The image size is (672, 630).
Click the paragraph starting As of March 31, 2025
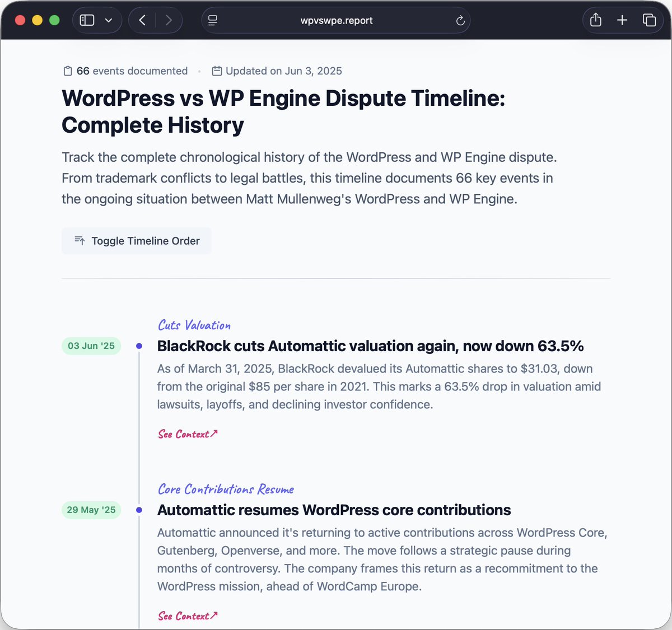pos(379,386)
